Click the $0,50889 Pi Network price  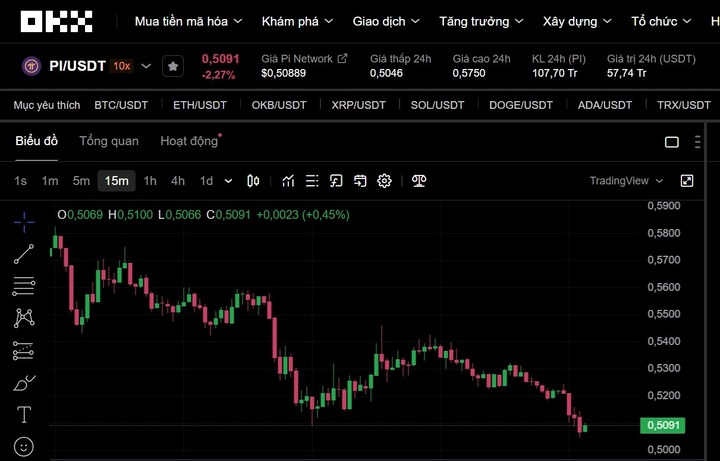point(283,73)
